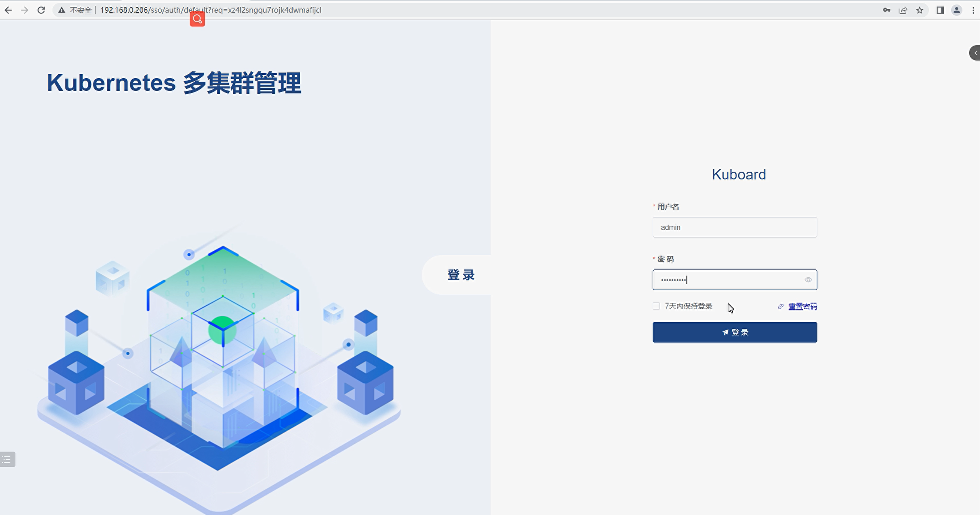Viewport: 980px width, 515px height.
Task: Click the red search extension icon
Action: [197, 19]
